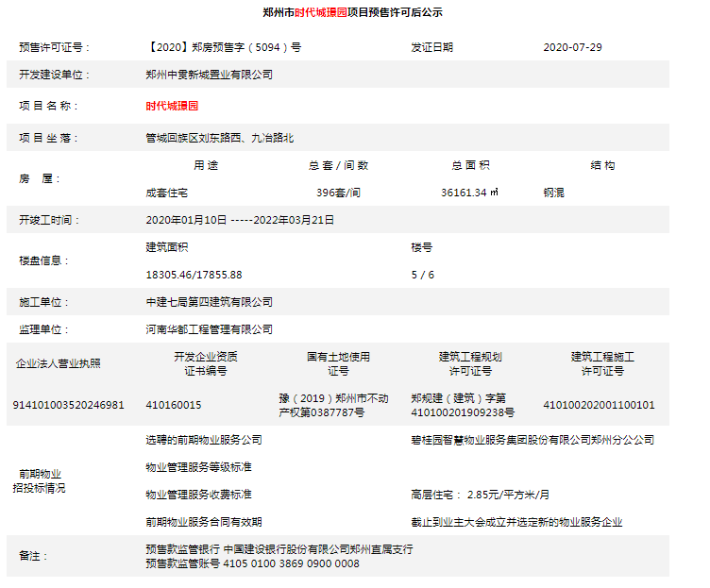Click the 监理单位 row label
The height and width of the screenshot is (588, 710).
44,329
